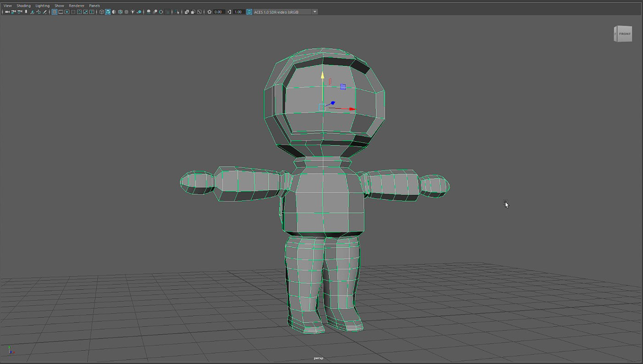Open the ACES 1.0 SDR-video dropdown arrow
643x364 pixels.
(x=315, y=12)
